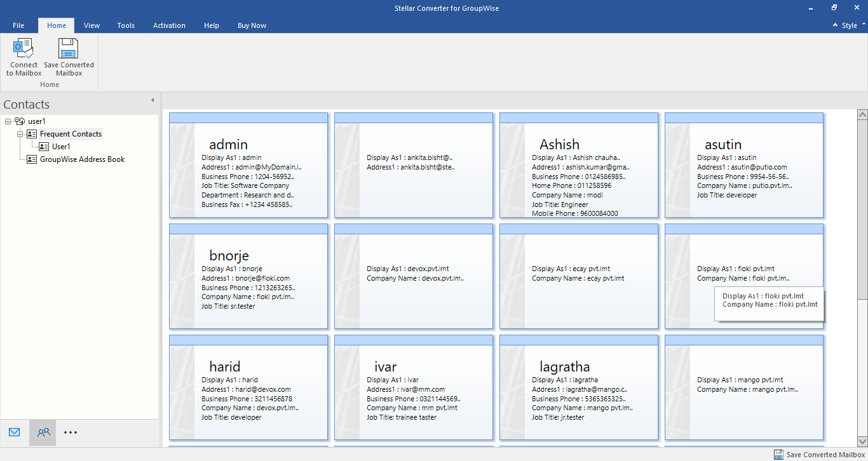Open the asutin contact card
Image resolution: width=868 pixels, height=461 pixels.
[x=744, y=165]
